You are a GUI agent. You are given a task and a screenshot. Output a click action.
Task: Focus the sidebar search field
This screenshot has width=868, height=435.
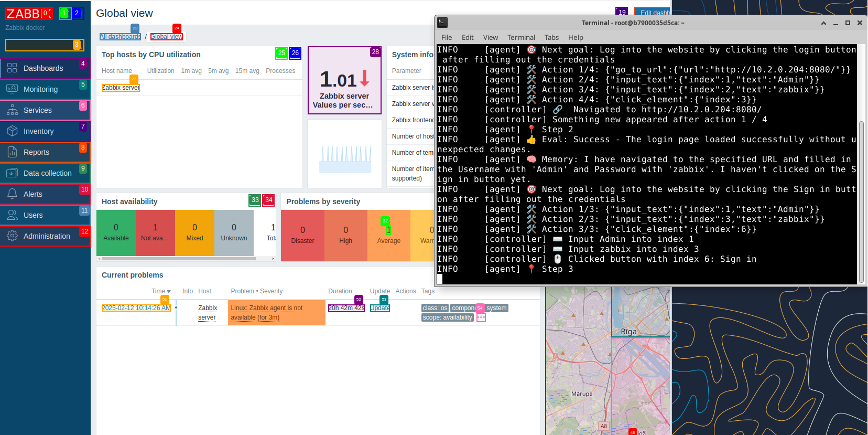point(45,45)
